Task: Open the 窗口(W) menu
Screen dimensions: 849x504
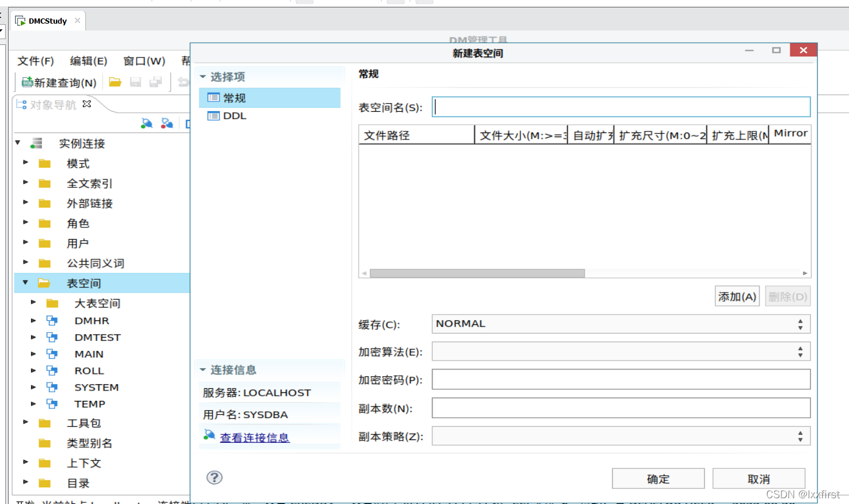Action: pos(144,61)
